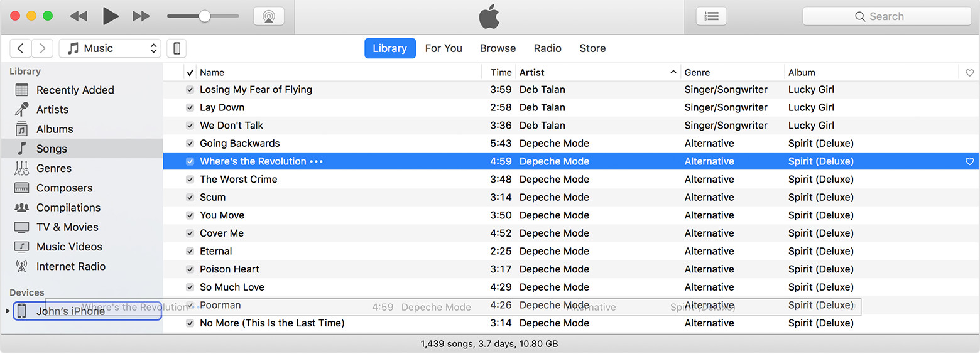The height and width of the screenshot is (354, 980).
Task: Toggle sort order on the Artist column
Action: click(x=598, y=72)
